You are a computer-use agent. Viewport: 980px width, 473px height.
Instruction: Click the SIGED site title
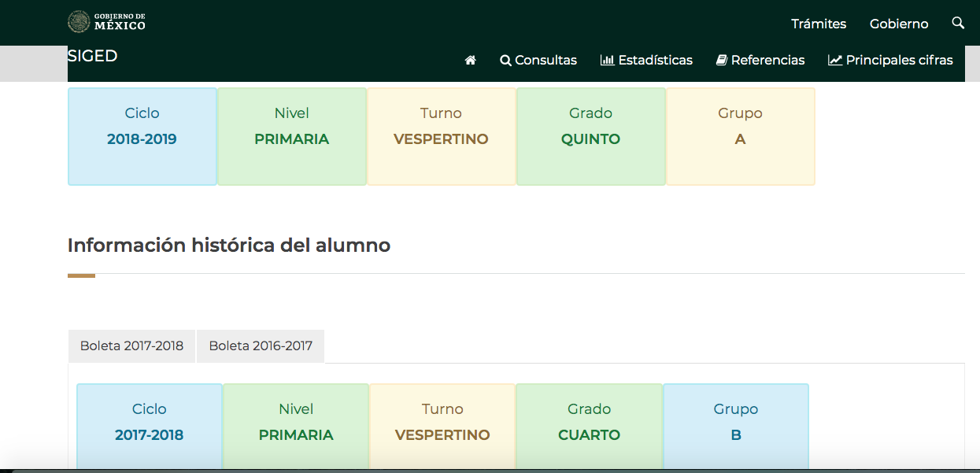tap(92, 56)
